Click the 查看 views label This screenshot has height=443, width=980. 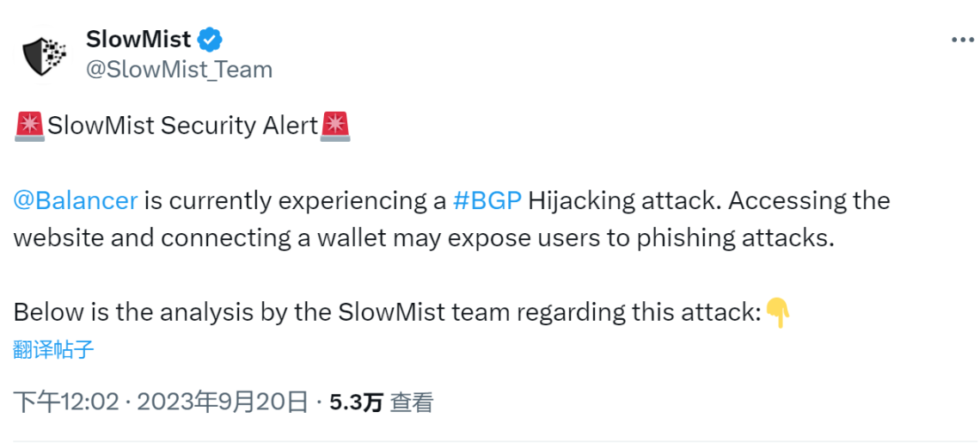pyautogui.click(x=412, y=402)
